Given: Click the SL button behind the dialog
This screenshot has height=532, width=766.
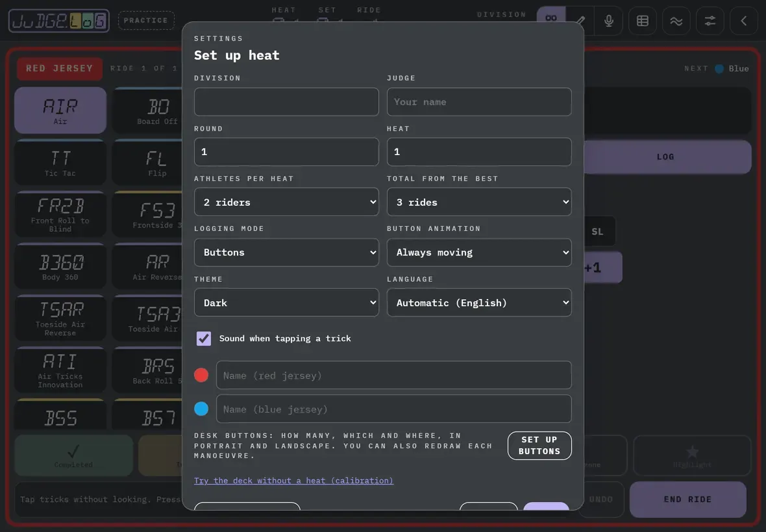Looking at the screenshot, I should click(x=599, y=232).
